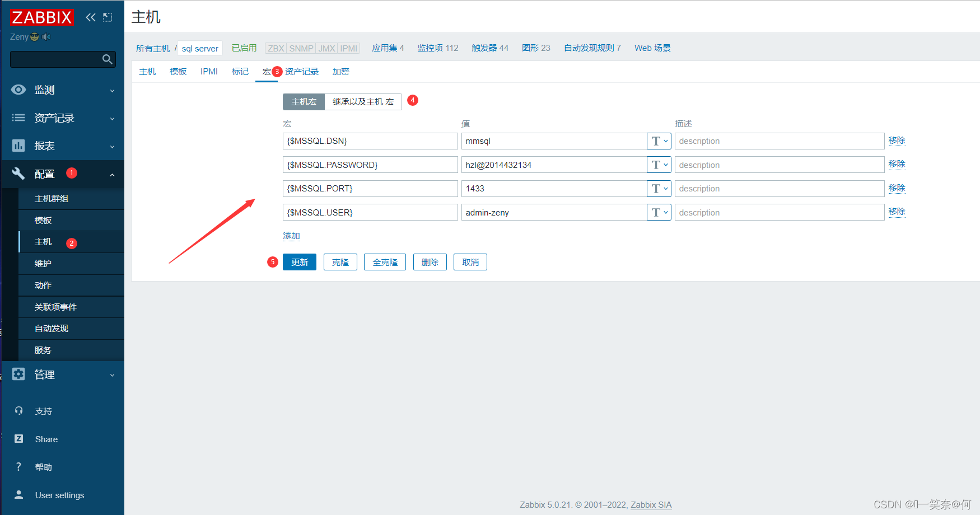Click the 取消 button

(x=470, y=262)
